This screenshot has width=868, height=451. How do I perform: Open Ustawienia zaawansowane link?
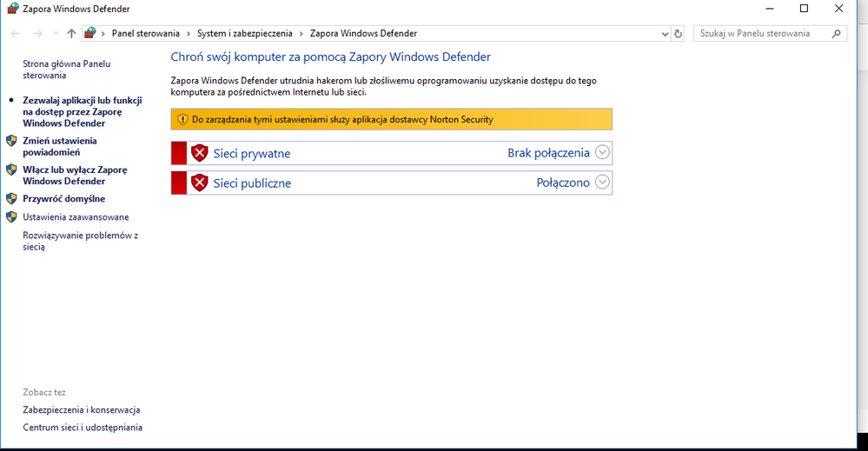point(76,217)
